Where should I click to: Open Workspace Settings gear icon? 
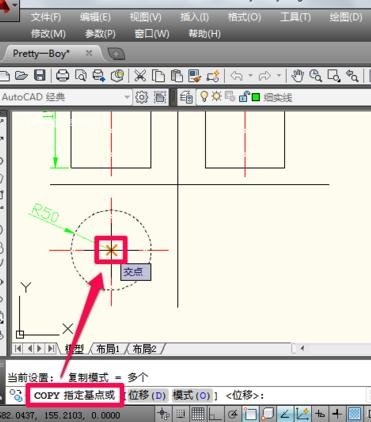[x=142, y=97]
